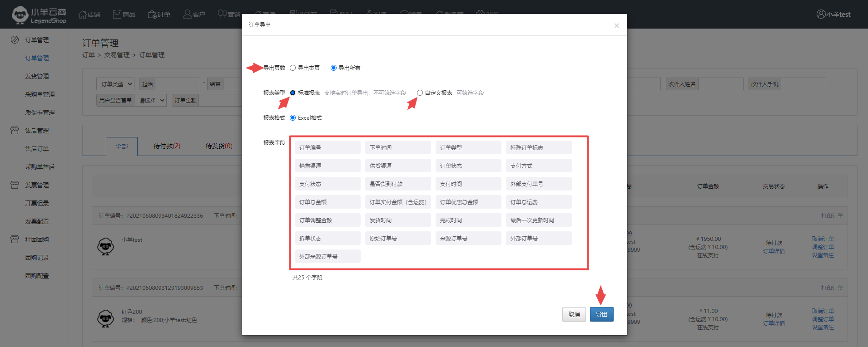Select the 导出本页 radio button
This screenshot has height=347, width=868.
click(x=293, y=68)
